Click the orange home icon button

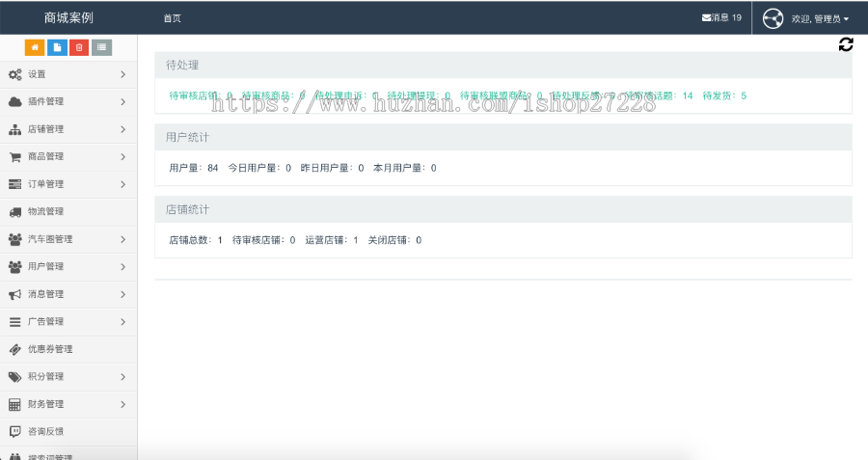pyautogui.click(x=35, y=47)
